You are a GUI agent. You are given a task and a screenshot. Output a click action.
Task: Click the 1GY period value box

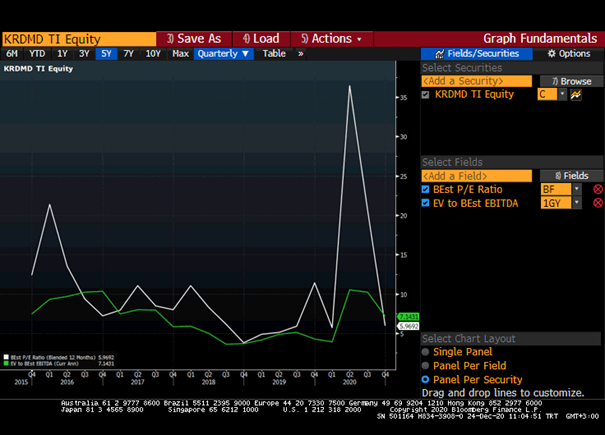pyautogui.click(x=556, y=203)
